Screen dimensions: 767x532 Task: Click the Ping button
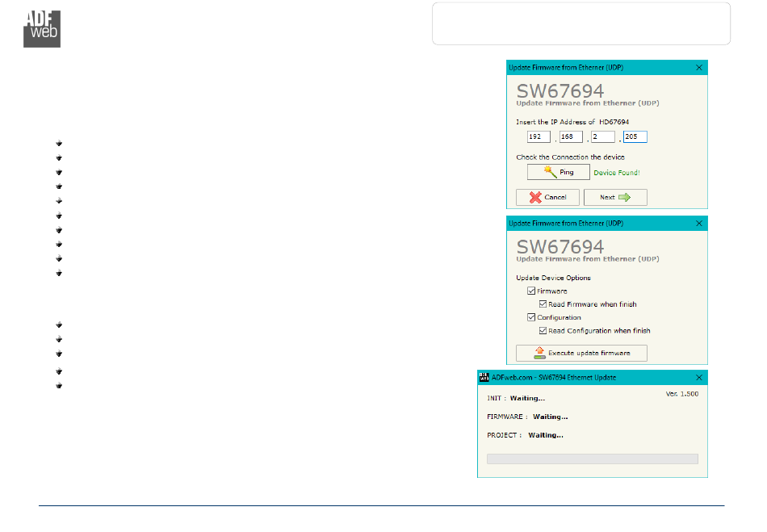pos(558,172)
